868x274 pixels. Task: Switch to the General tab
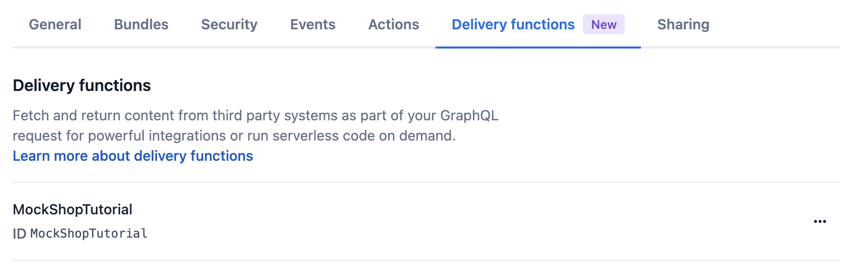coord(55,24)
